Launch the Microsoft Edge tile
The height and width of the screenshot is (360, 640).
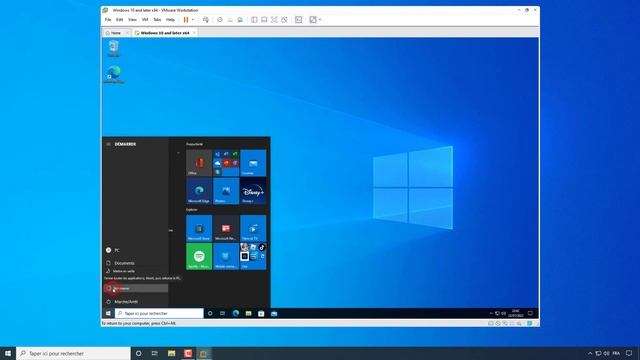pos(199,191)
